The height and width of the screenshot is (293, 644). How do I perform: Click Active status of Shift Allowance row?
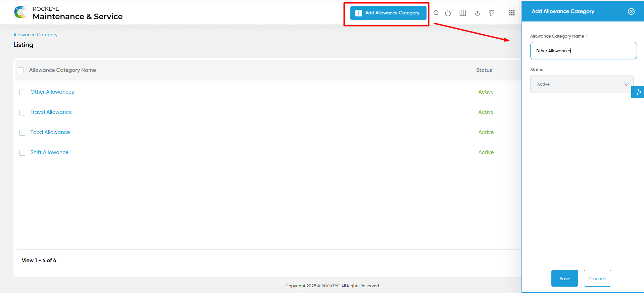pyautogui.click(x=486, y=152)
